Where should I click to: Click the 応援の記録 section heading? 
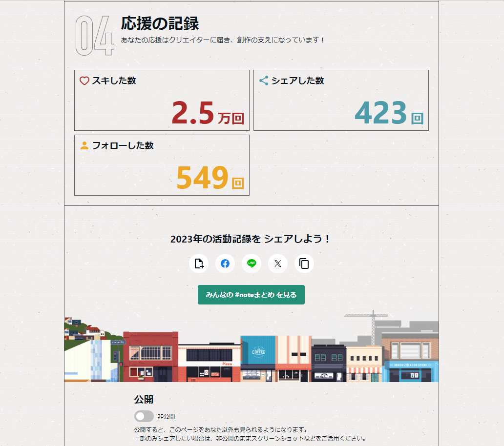(160, 23)
